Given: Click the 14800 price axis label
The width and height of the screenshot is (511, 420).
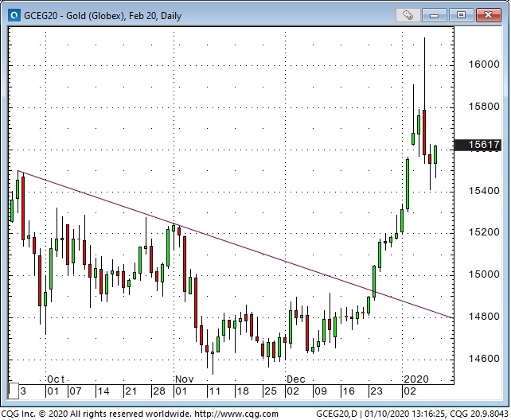Looking at the screenshot, I should point(484,316).
